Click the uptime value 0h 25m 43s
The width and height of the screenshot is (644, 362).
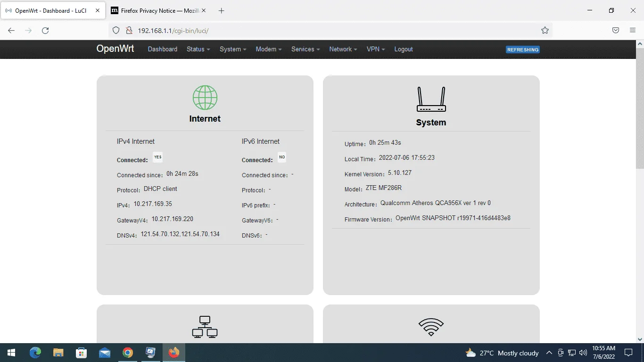coord(385,143)
